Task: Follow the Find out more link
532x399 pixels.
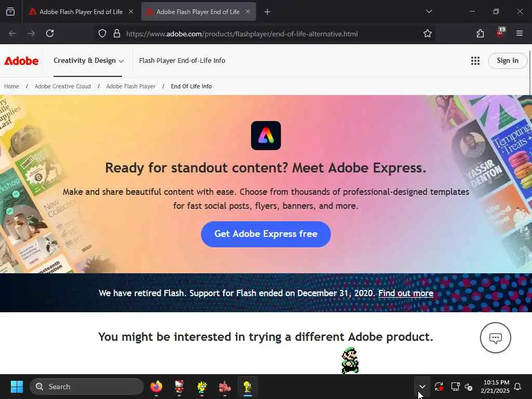Action: 406,293
